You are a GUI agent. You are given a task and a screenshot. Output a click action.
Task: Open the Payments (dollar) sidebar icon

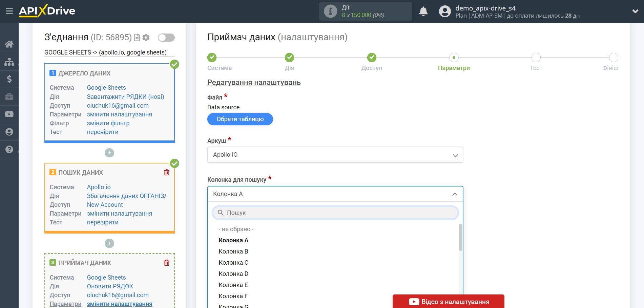9,79
